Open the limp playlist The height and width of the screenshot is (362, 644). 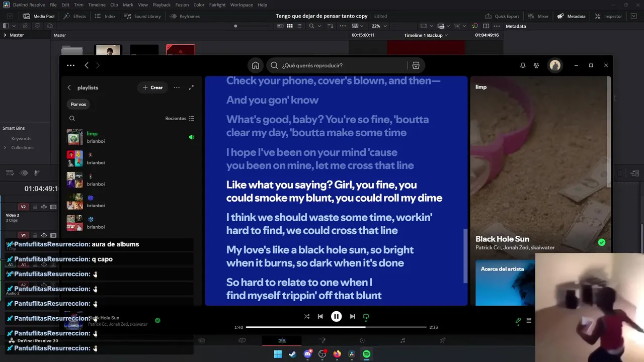tap(130, 137)
